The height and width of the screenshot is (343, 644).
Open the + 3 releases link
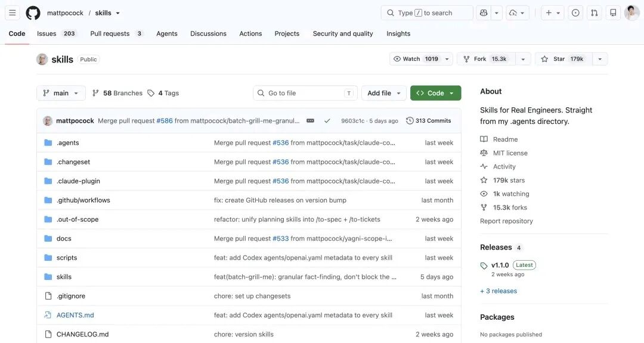[499, 291]
